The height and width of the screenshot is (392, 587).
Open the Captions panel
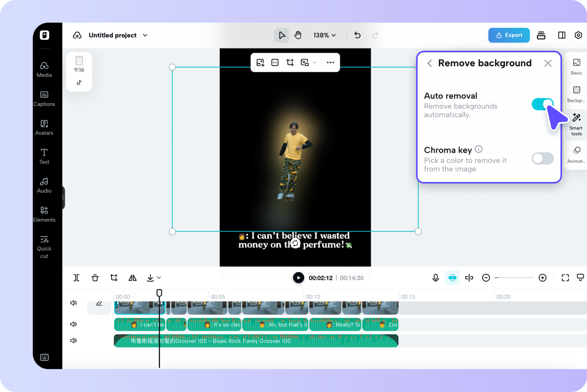(44, 99)
